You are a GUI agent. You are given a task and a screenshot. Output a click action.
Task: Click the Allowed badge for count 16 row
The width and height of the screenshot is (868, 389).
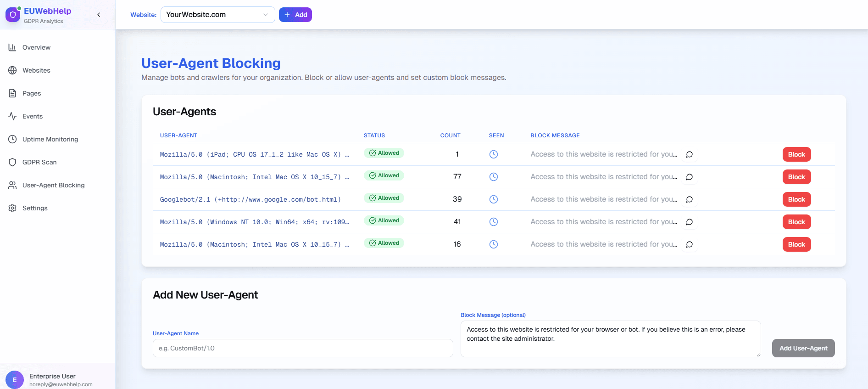(384, 243)
